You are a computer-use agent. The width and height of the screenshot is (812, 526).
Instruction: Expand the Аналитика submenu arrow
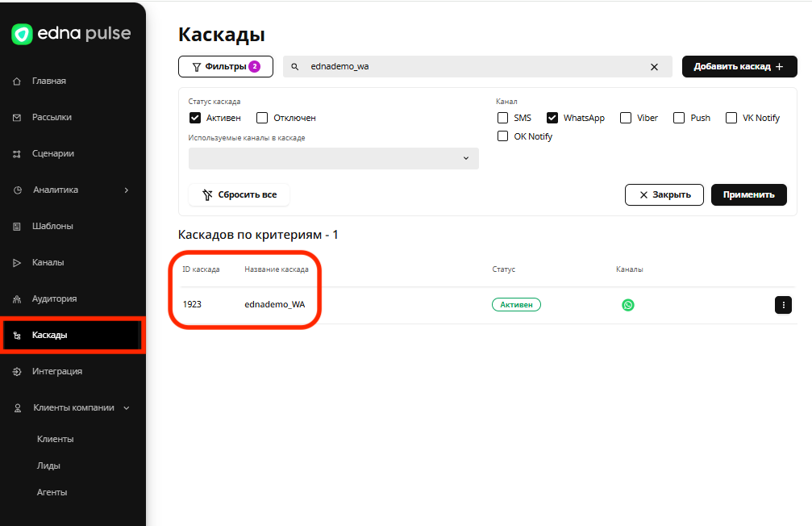[x=127, y=190]
